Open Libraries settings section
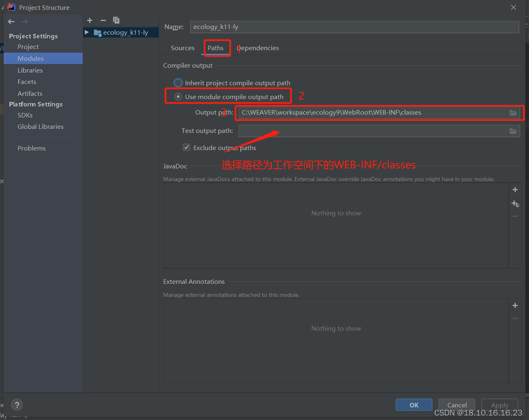Viewport: 529px width, 420px height. point(30,70)
